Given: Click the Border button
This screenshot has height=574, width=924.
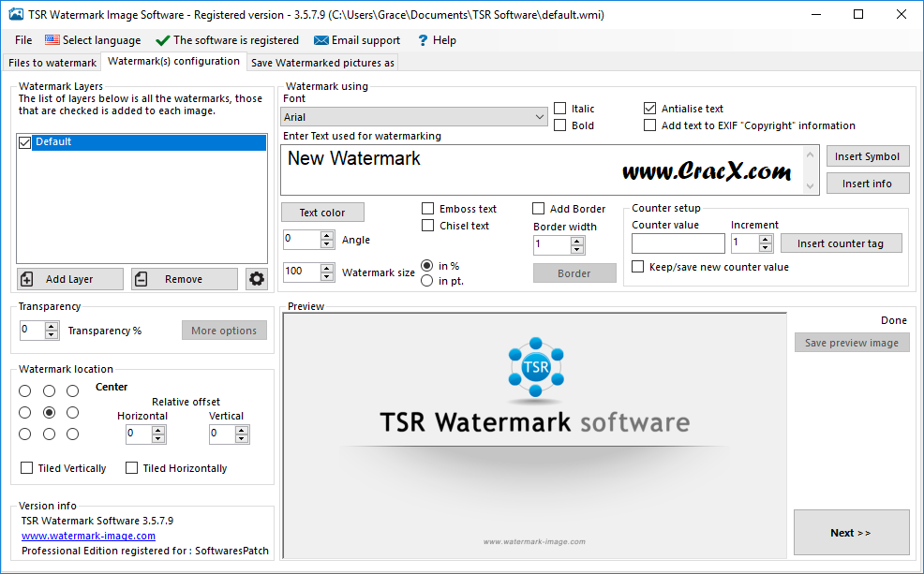Looking at the screenshot, I should (574, 273).
